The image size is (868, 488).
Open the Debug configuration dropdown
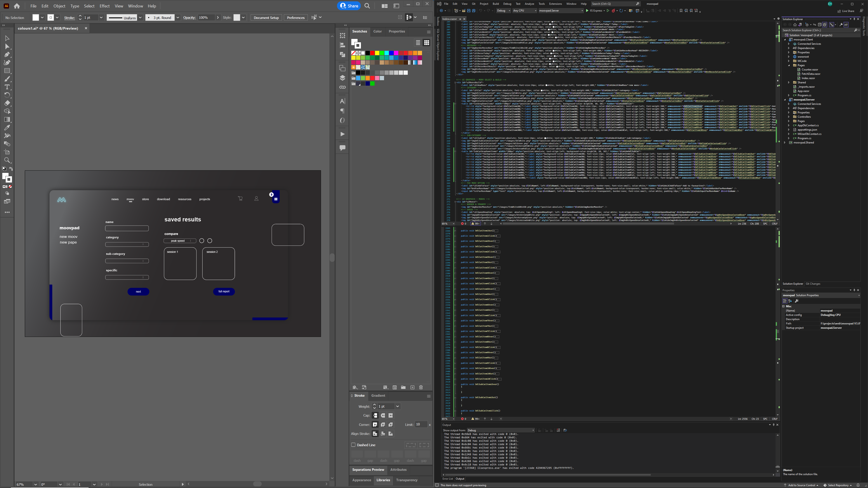point(503,11)
